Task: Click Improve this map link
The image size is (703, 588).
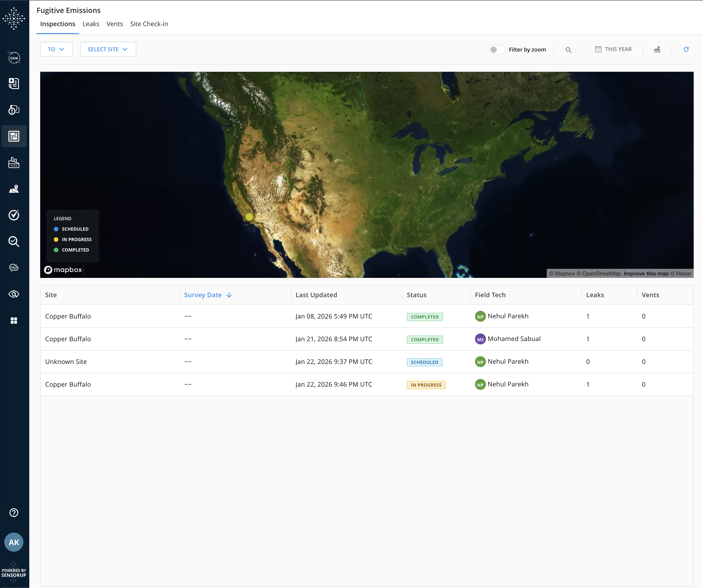Action: point(646,273)
